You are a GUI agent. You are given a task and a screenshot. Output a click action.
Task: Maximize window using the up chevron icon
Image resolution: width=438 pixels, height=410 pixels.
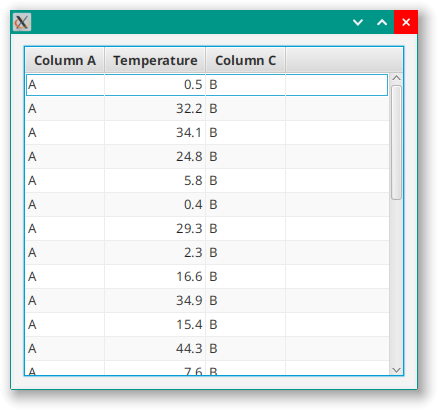pyautogui.click(x=382, y=22)
